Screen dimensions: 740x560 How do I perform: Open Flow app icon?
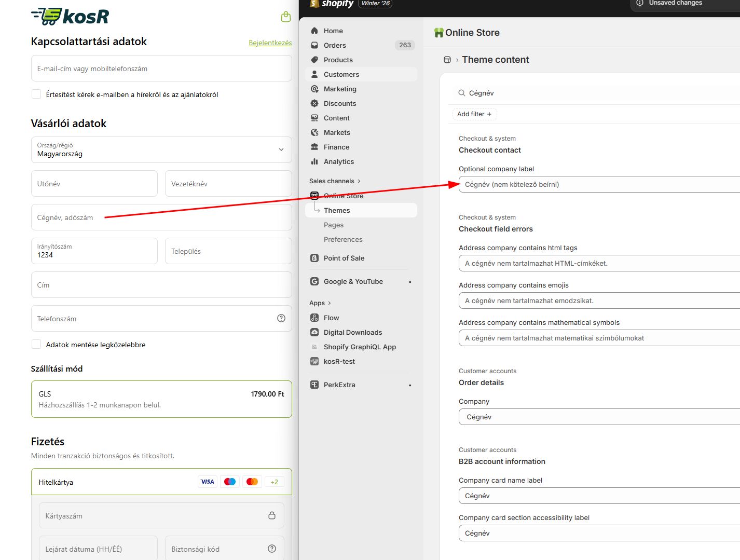(314, 318)
